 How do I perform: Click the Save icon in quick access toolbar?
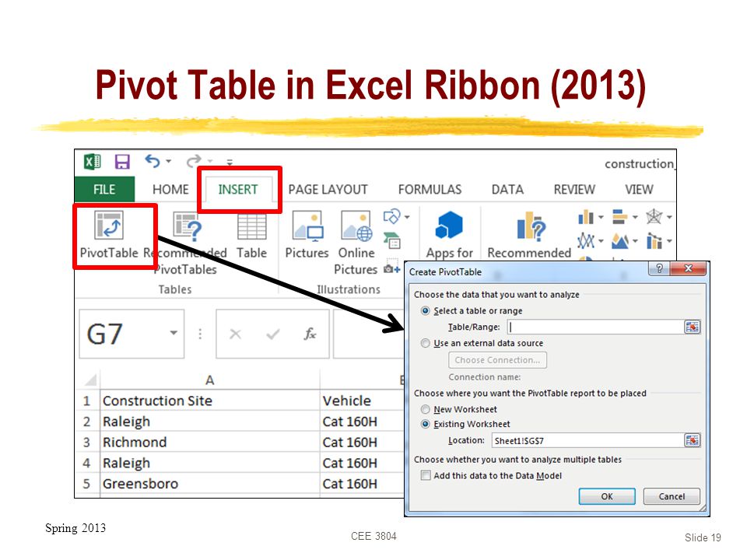pos(122,162)
